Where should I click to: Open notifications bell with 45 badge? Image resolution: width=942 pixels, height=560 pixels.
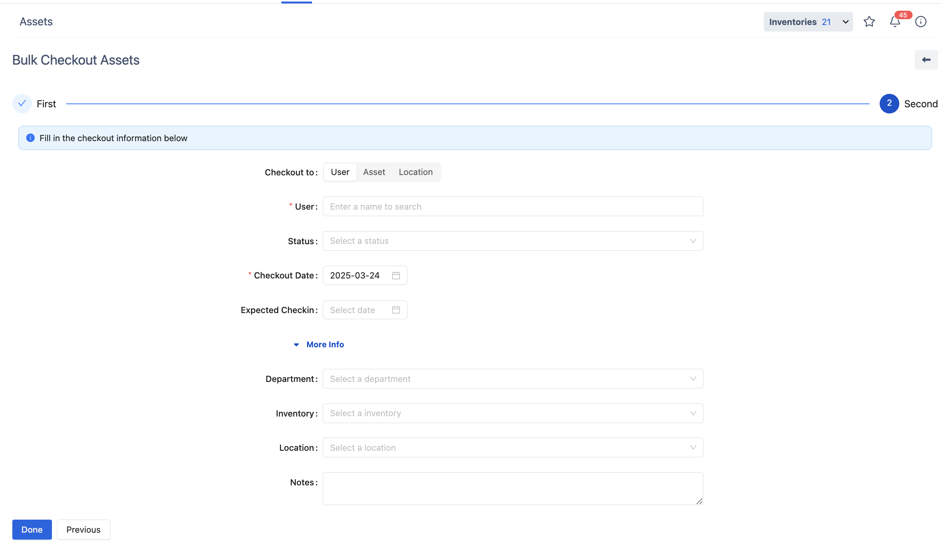click(895, 22)
